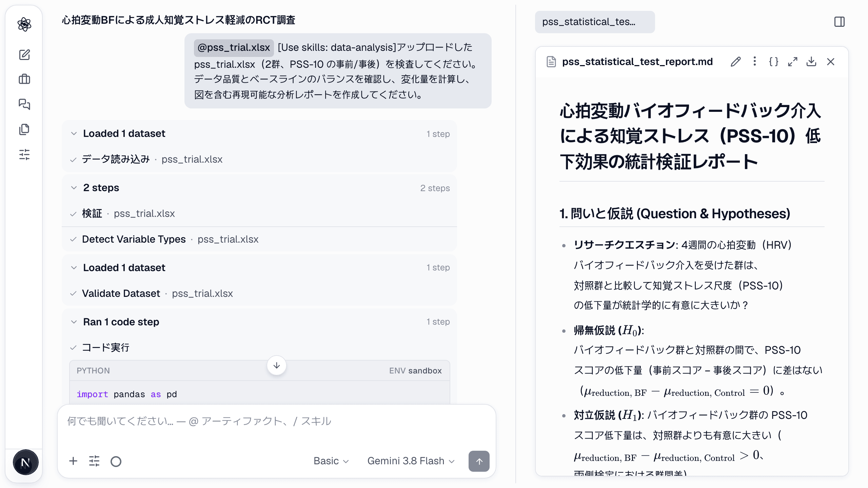868x488 pixels.
Task: Close the report preview panel
Action: (831, 62)
